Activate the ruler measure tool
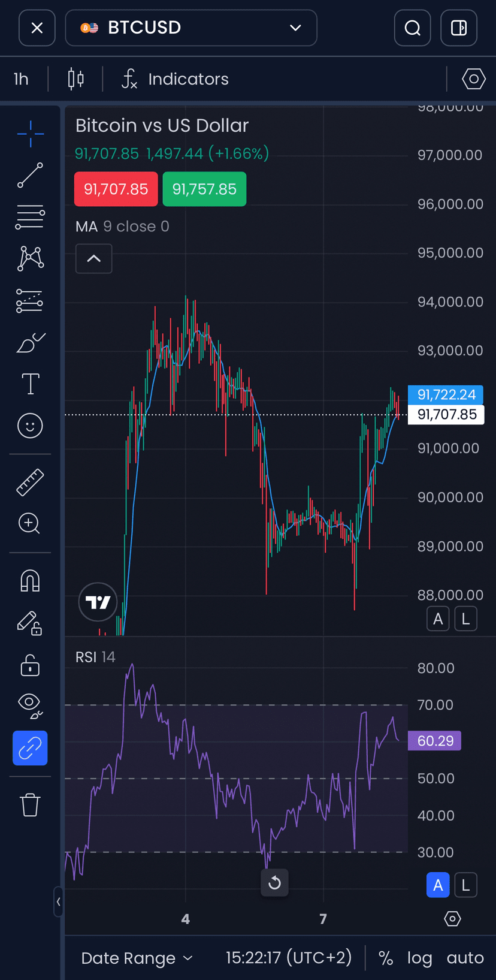496x980 pixels. point(30,482)
